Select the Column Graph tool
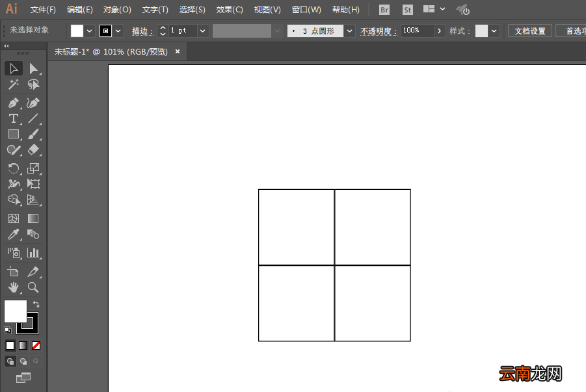Screen dimensions: 586x392 click(x=33, y=253)
